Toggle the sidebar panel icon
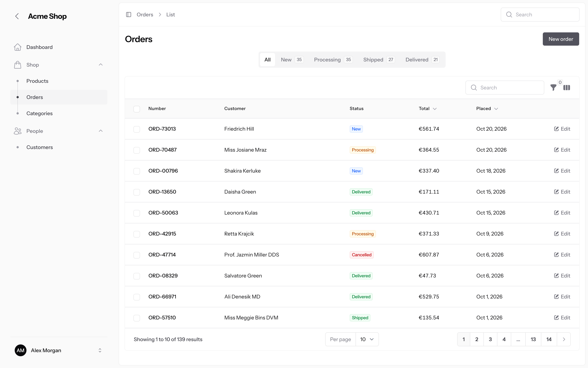588x368 pixels. [129, 15]
